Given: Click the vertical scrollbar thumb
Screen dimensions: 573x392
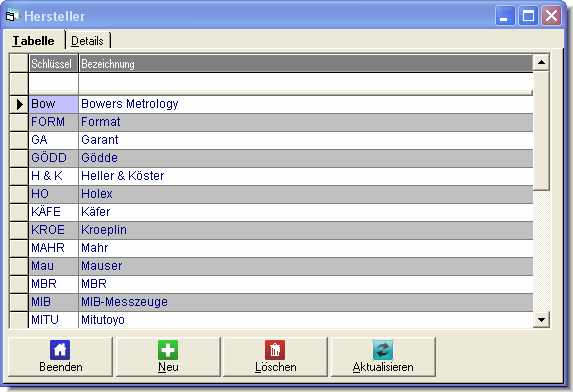Looking at the screenshot, I should coord(541,131).
